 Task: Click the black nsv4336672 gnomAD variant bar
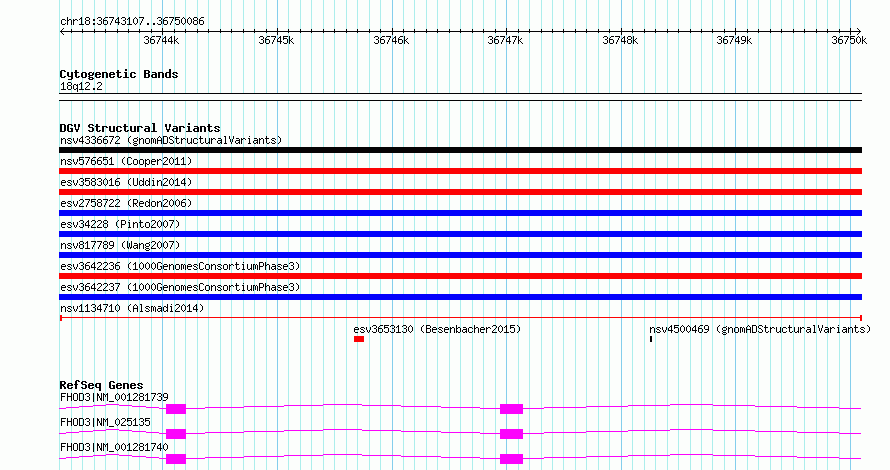pyautogui.click(x=460, y=150)
